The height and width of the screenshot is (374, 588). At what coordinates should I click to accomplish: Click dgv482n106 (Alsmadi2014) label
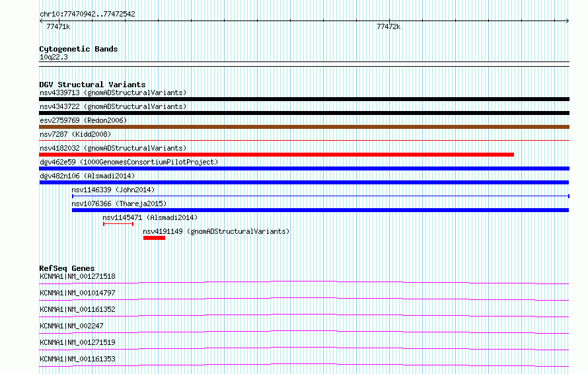coord(87,176)
